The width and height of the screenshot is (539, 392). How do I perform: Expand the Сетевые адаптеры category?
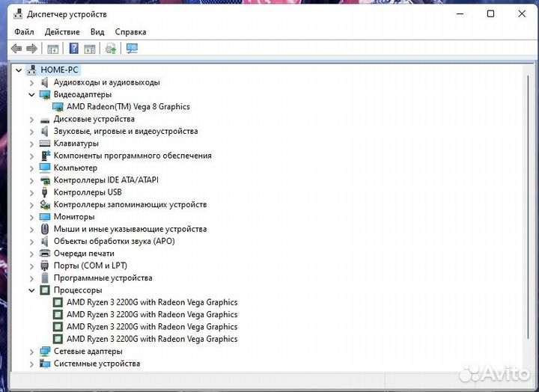tap(31, 352)
